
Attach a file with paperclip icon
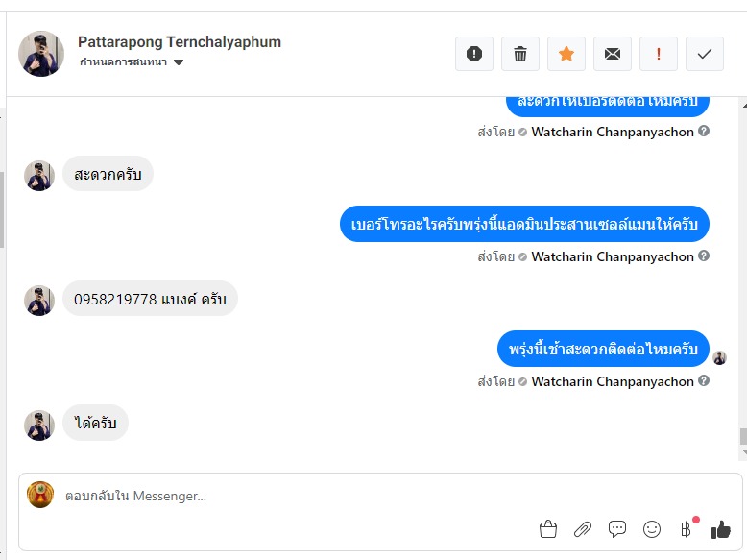click(x=583, y=529)
